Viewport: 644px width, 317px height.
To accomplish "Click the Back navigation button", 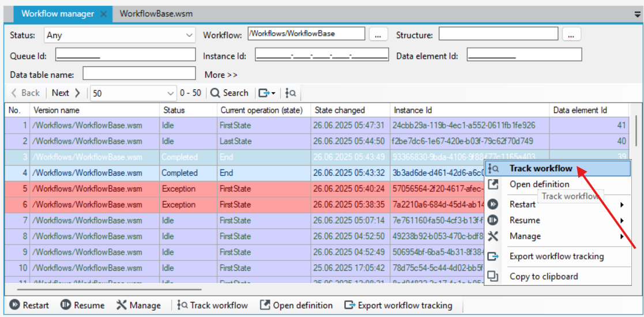I will click(x=27, y=93).
